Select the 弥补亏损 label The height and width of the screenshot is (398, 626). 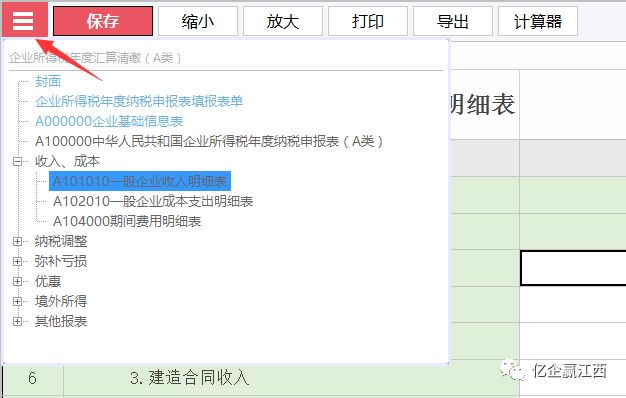click(x=61, y=261)
